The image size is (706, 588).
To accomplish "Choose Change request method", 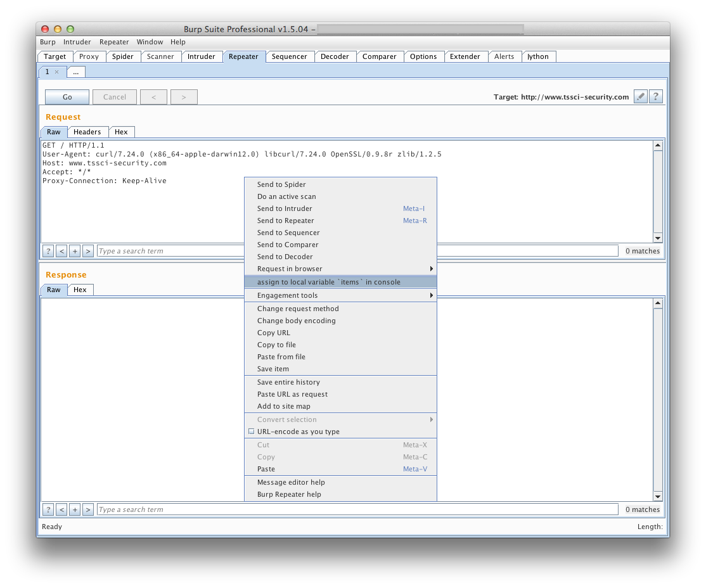I will click(x=340, y=309).
